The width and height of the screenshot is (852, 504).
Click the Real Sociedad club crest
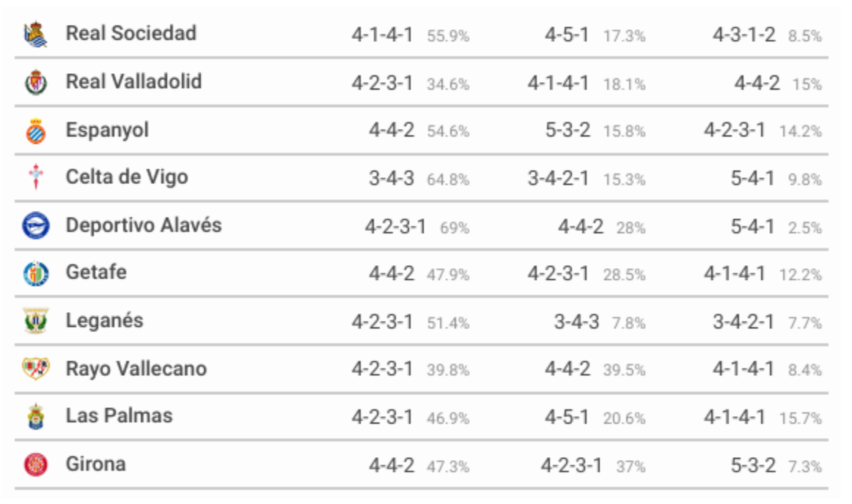tap(36, 34)
